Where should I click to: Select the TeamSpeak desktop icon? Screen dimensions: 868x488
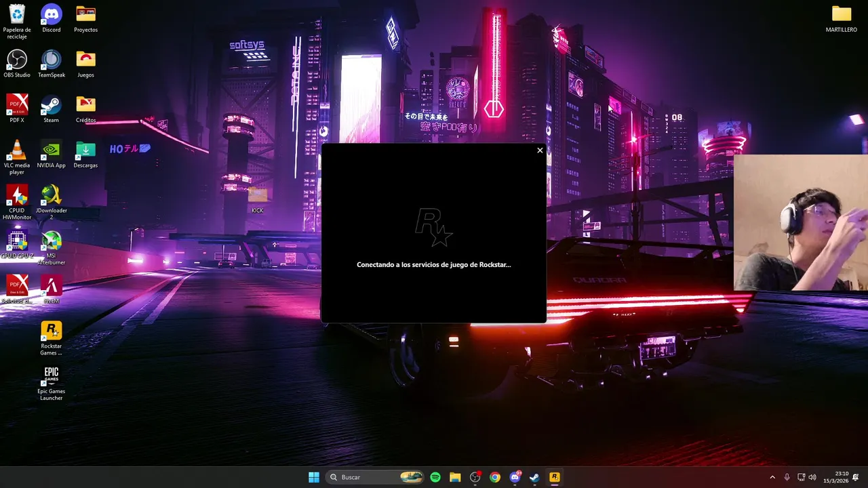pyautogui.click(x=51, y=64)
